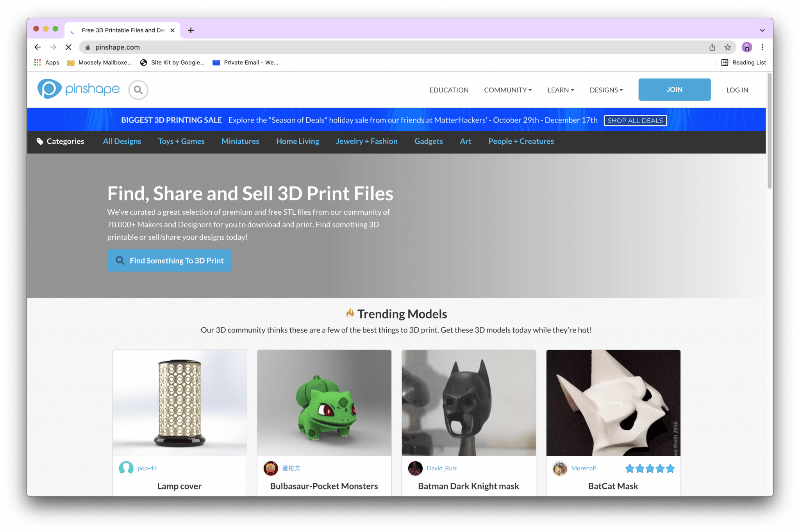Click LOG IN
Image resolution: width=800 pixels, height=532 pixels.
point(737,90)
